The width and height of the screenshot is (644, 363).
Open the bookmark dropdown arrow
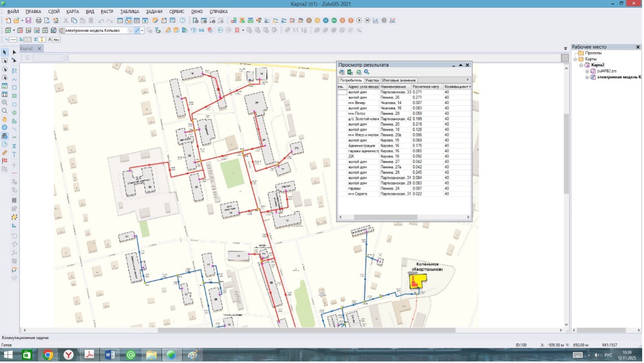click(x=243, y=30)
